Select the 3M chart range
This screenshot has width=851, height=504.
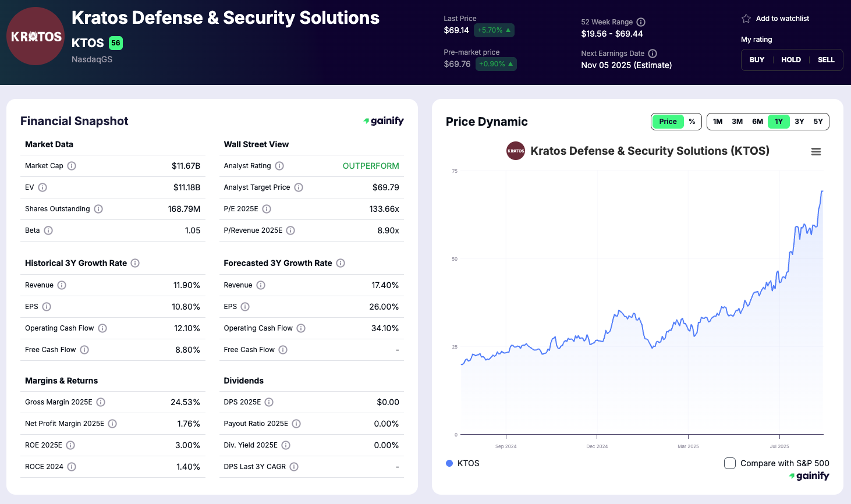(737, 122)
